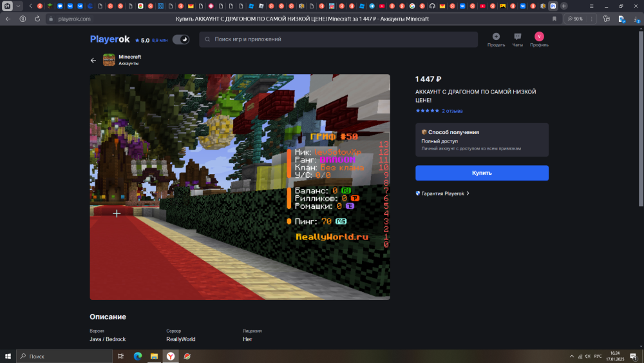The height and width of the screenshot is (363, 644).
Task: Open browser hamburger menu
Action: tap(591, 6)
